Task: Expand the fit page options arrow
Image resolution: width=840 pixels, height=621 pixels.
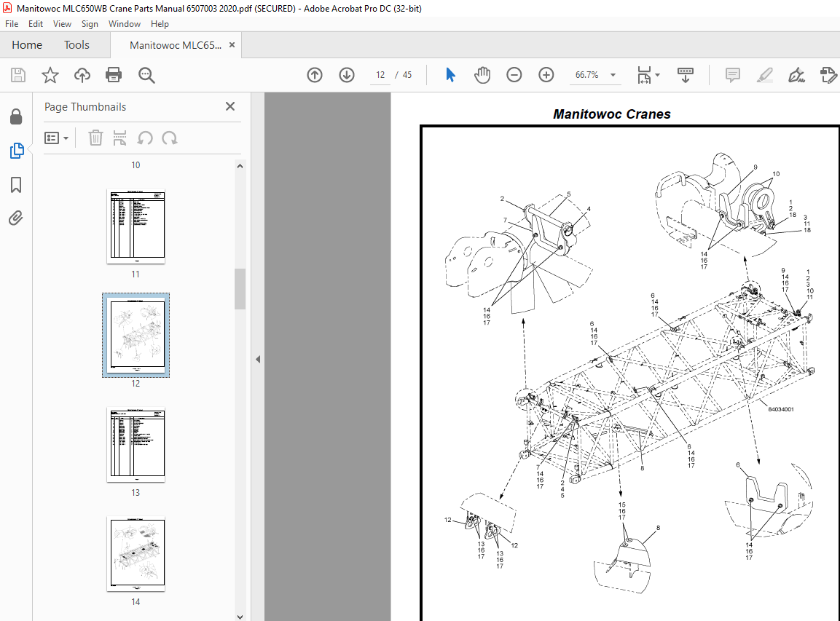Action: point(657,75)
